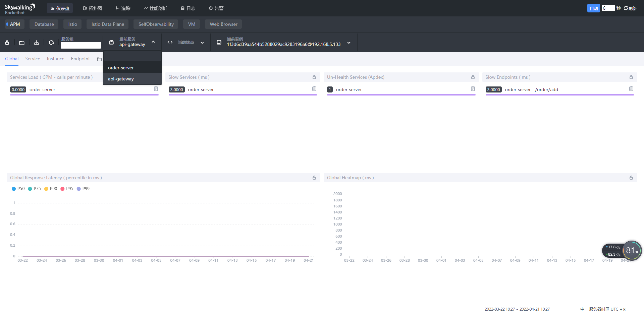
Task: Collapse the current service api-gateway dropdown
Action: (x=153, y=42)
